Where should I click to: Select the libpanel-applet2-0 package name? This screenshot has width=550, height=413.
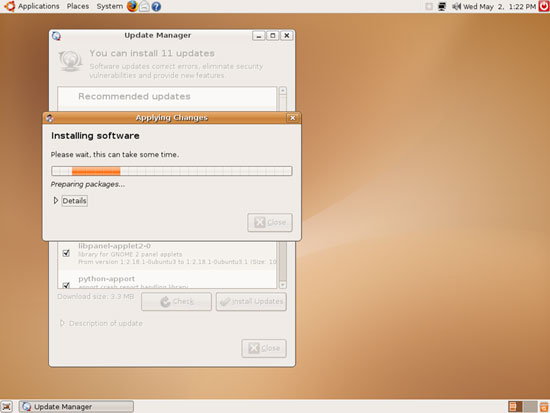point(114,246)
